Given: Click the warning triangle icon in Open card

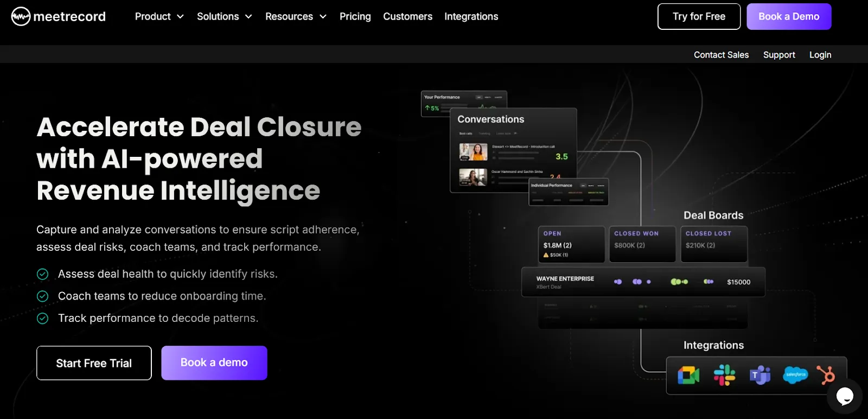Looking at the screenshot, I should coord(546,255).
